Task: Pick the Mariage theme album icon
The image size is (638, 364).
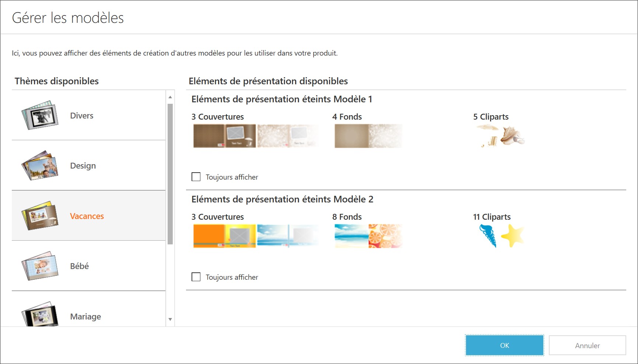Action: click(x=40, y=314)
